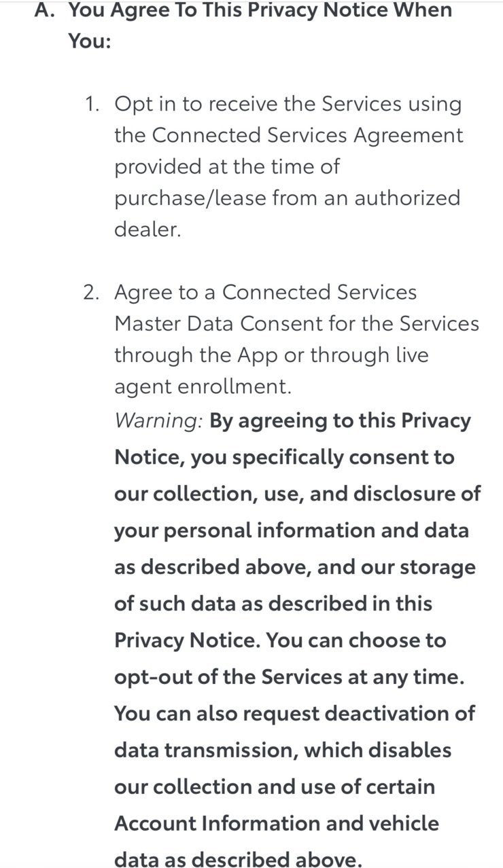Click 'Account Information and vehicle' line
This screenshot has width=503, height=868.
(x=277, y=824)
